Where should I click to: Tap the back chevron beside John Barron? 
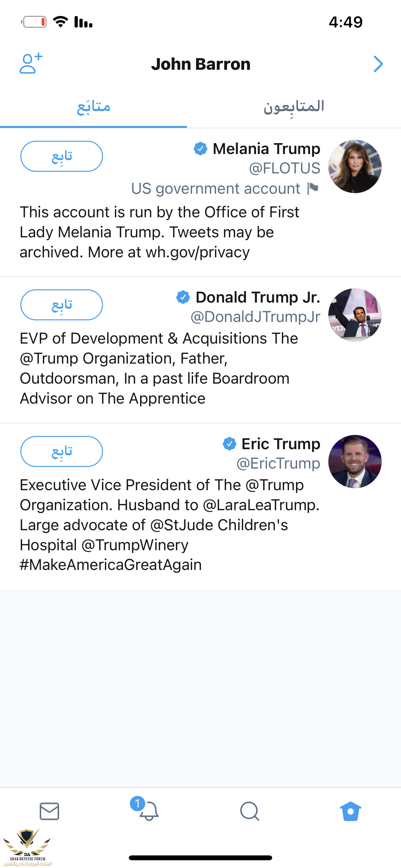point(378,64)
